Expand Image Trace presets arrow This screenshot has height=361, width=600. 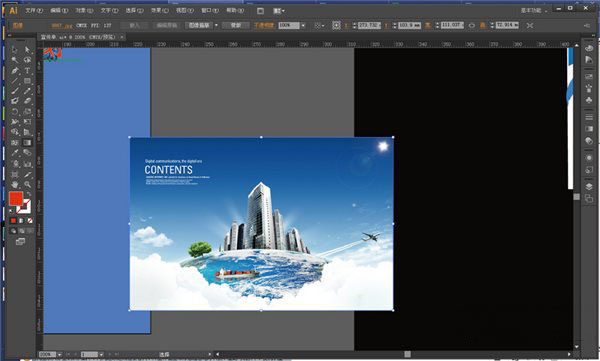pyautogui.click(x=216, y=25)
